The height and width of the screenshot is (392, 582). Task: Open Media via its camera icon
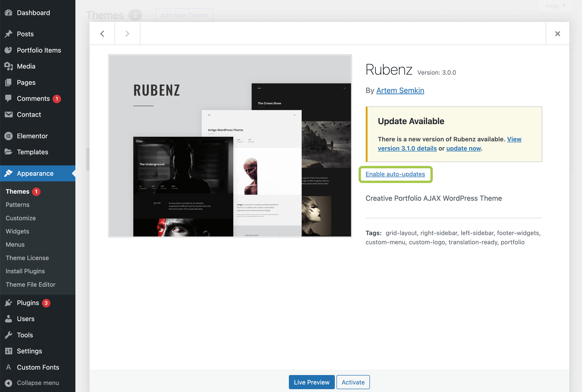pyautogui.click(x=8, y=66)
